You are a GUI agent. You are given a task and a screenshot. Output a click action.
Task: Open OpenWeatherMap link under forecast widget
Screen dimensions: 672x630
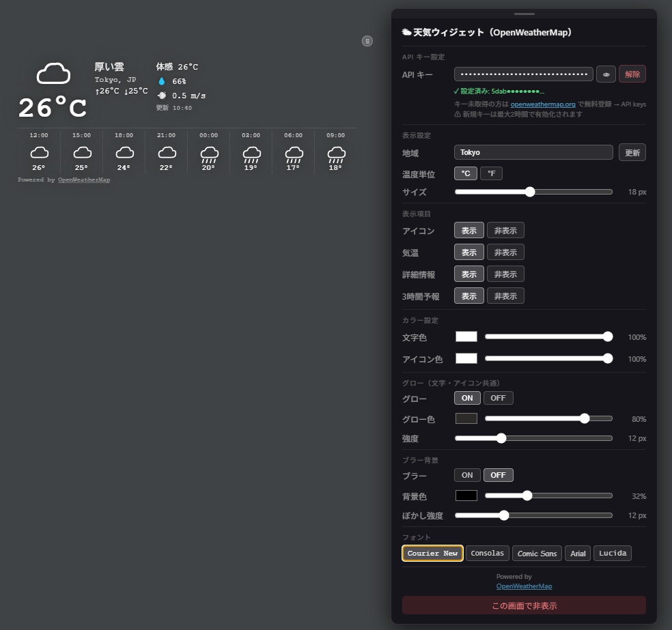point(84,180)
